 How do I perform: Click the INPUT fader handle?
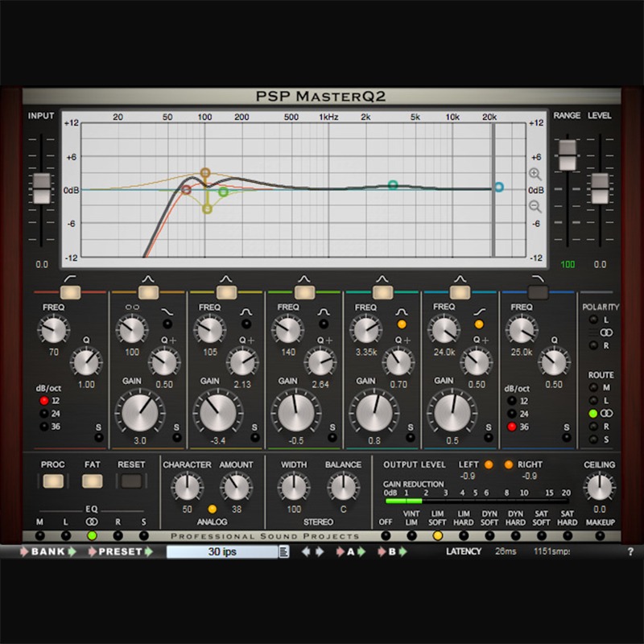(42, 188)
